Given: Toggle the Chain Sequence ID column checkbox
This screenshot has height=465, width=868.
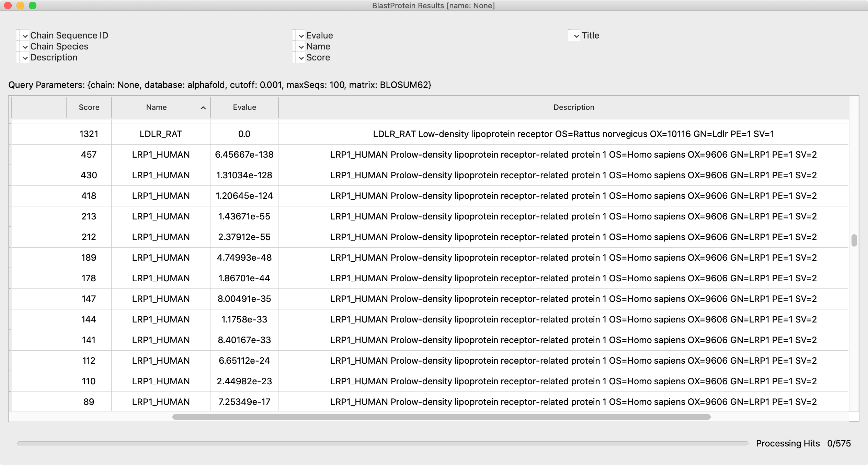Looking at the screenshot, I should [25, 36].
